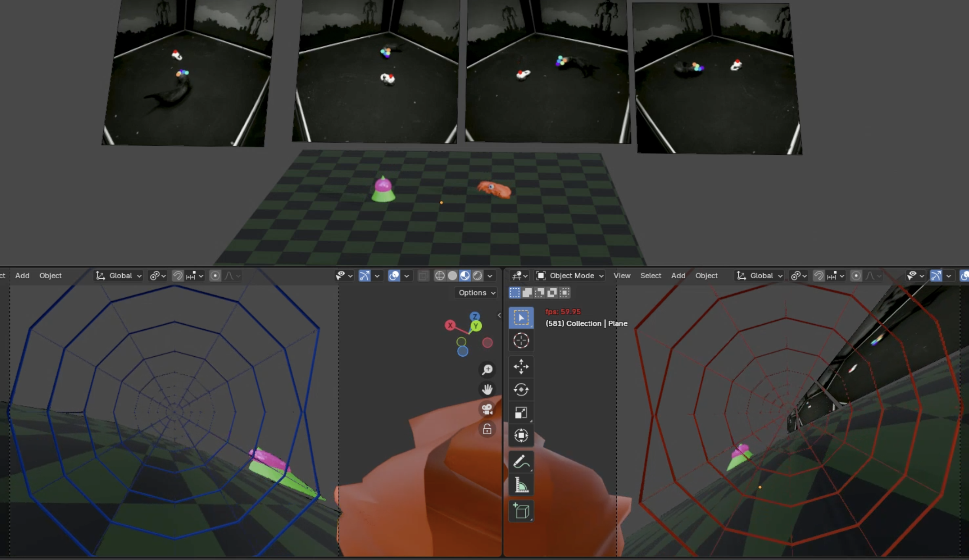Image resolution: width=969 pixels, height=560 pixels.
Task: Open Select menu in right viewport
Action: 651,276
